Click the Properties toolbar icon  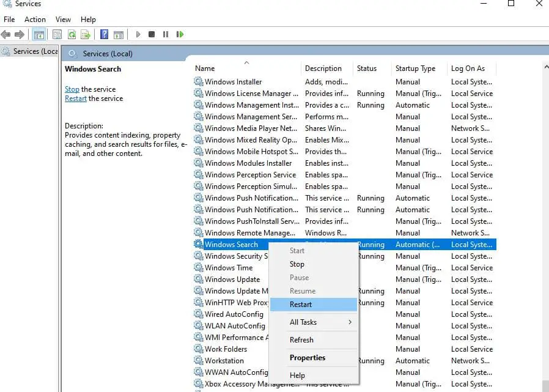[x=57, y=34]
